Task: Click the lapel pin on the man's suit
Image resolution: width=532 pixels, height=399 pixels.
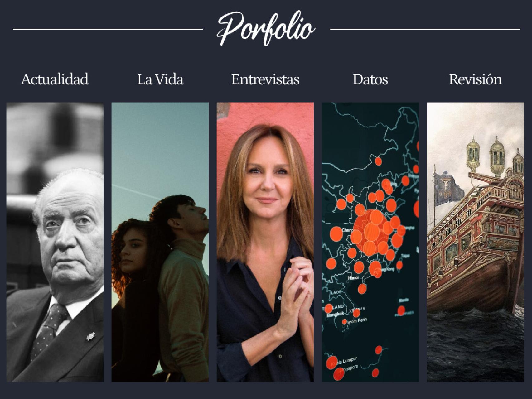Action: click(90, 337)
